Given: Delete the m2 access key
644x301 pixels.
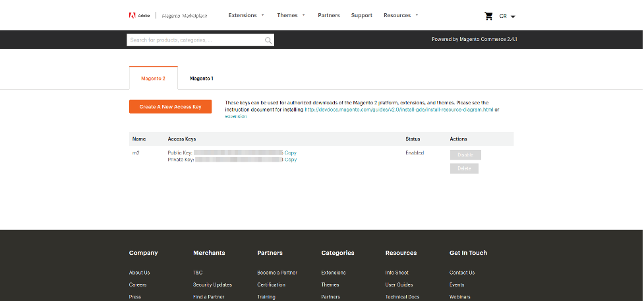Looking at the screenshot, I should pyautogui.click(x=464, y=168).
